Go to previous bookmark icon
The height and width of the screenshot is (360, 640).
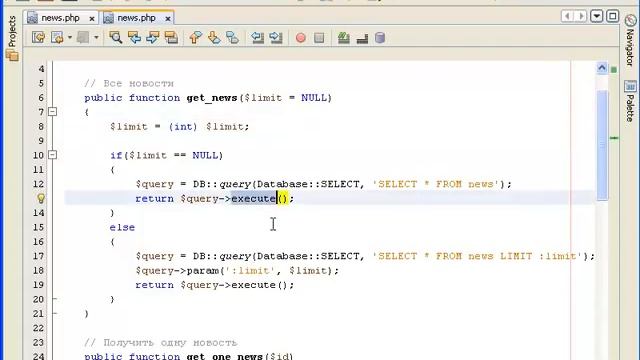coord(196,38)
